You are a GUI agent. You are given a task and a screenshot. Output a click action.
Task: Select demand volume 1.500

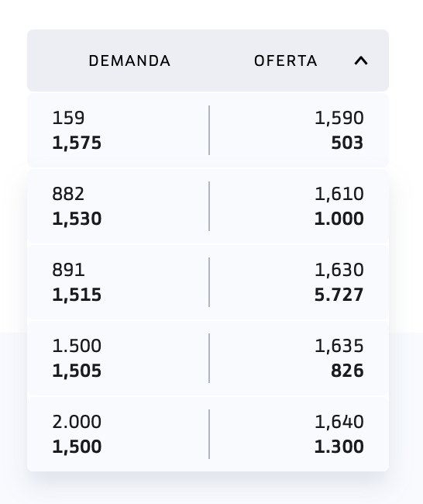click(x=77, y=346)
